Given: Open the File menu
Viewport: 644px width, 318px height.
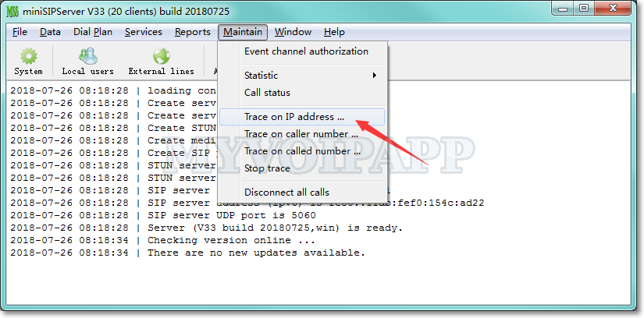Looking at the screenshot, I should [x=20, y=32].
